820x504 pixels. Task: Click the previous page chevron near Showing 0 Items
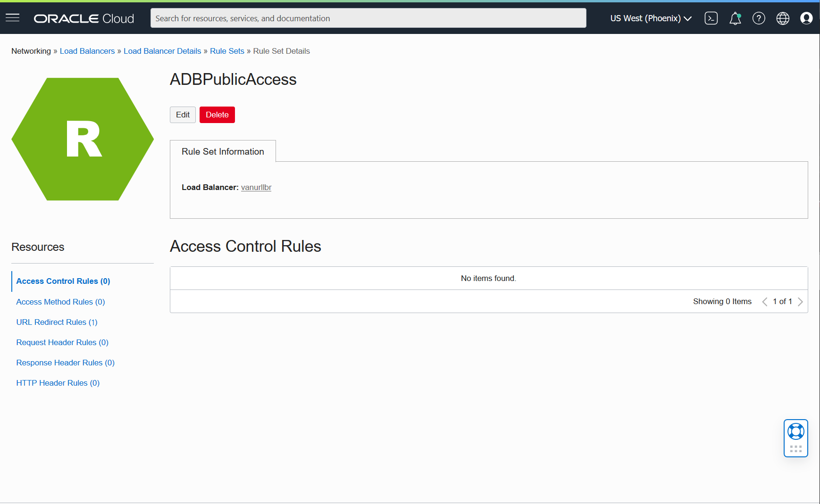tap(764, 301)
